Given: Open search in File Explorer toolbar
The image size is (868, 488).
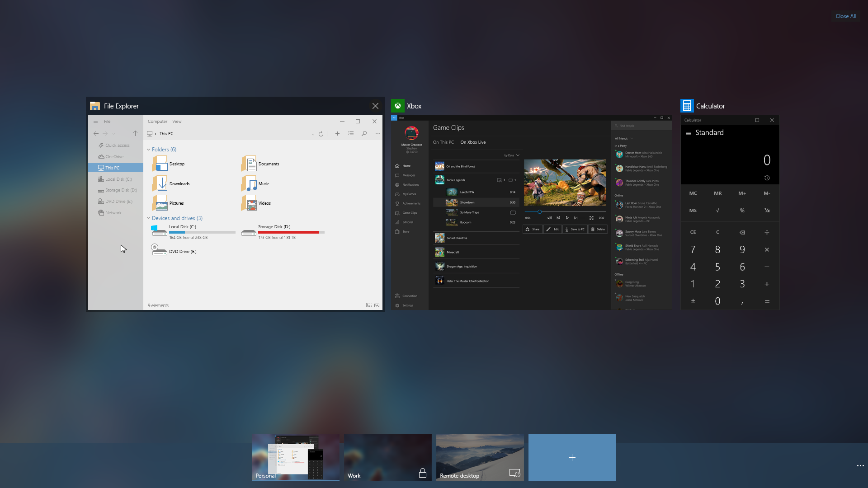Looking at the screenshot, I should click(364, 133).
